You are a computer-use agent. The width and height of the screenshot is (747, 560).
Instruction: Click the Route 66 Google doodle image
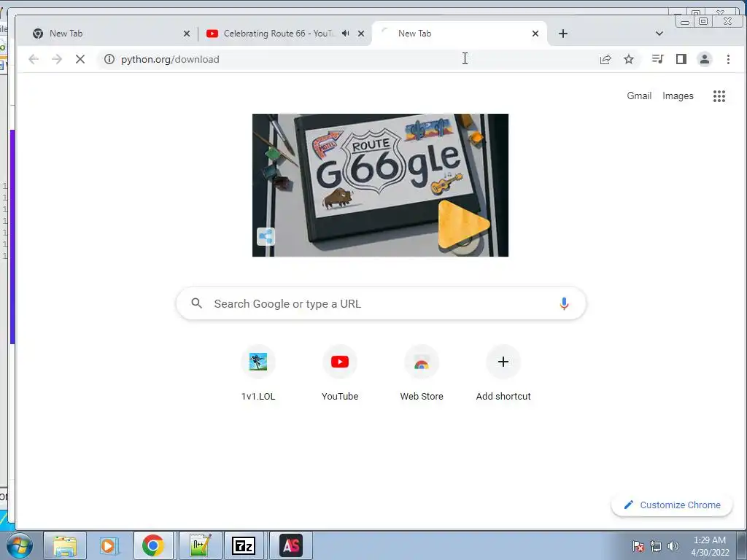380,185
